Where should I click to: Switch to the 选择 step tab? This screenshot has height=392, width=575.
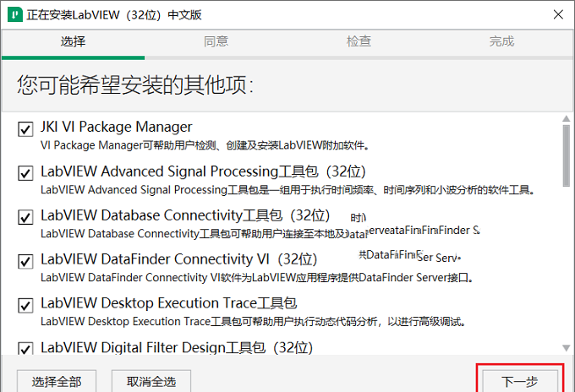[x=73, y=41]
